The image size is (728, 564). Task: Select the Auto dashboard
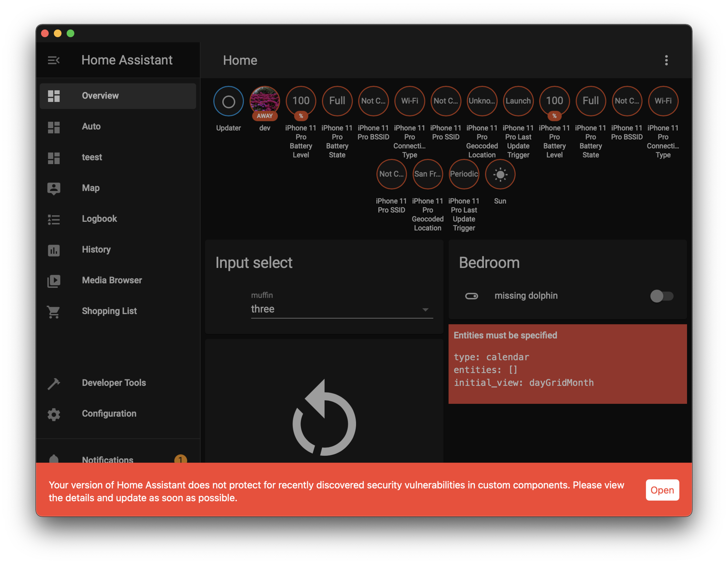coord(91,127)
